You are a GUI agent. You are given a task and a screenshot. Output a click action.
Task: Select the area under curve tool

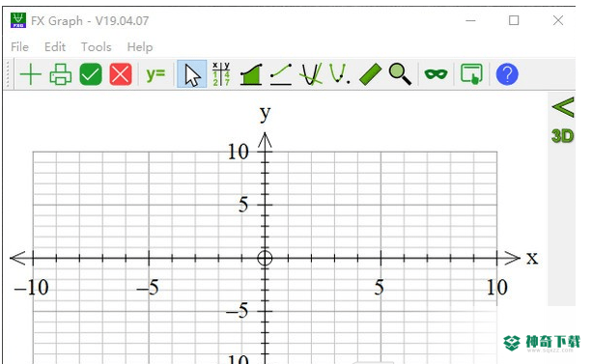coord(251,74)
